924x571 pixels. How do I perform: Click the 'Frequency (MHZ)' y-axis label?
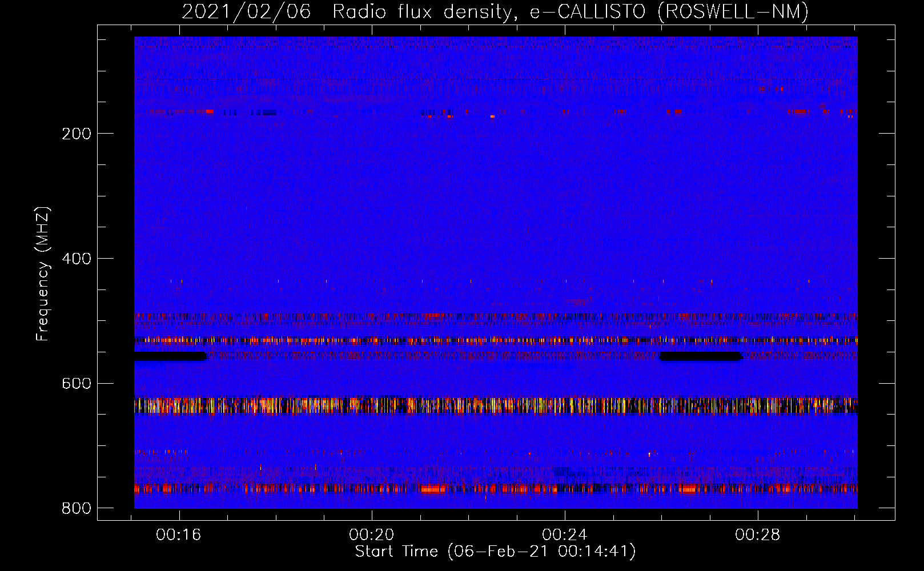click(43, 274)
